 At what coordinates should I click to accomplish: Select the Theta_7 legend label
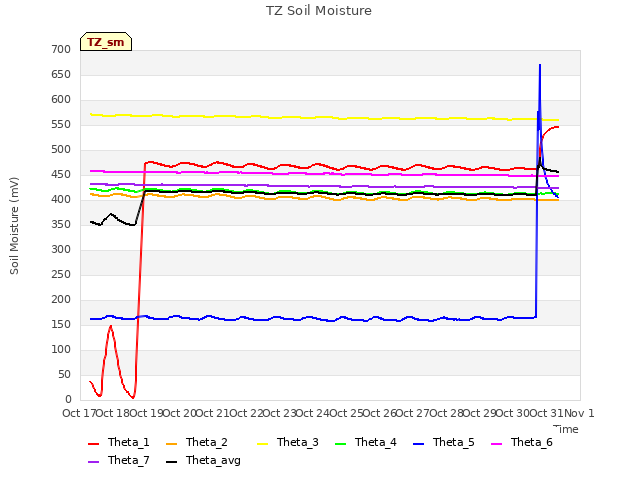tap(129, 460)
